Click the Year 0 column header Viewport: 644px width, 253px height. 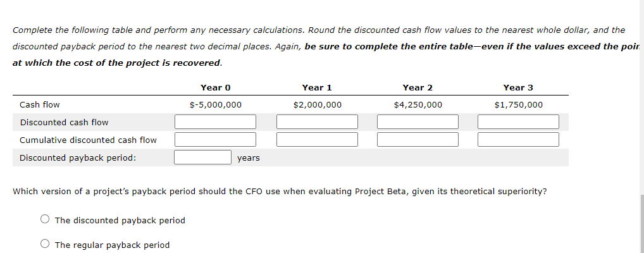point(215,87)
